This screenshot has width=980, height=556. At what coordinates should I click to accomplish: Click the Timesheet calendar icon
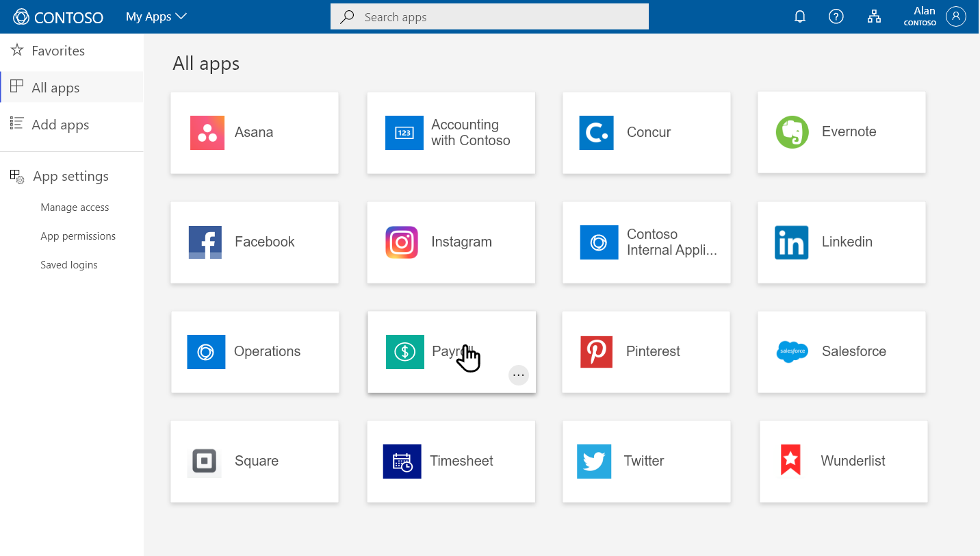(x=402, y=462)
